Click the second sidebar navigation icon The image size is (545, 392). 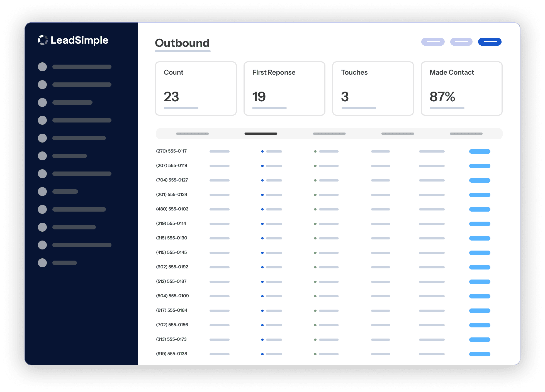coord(42,85)
